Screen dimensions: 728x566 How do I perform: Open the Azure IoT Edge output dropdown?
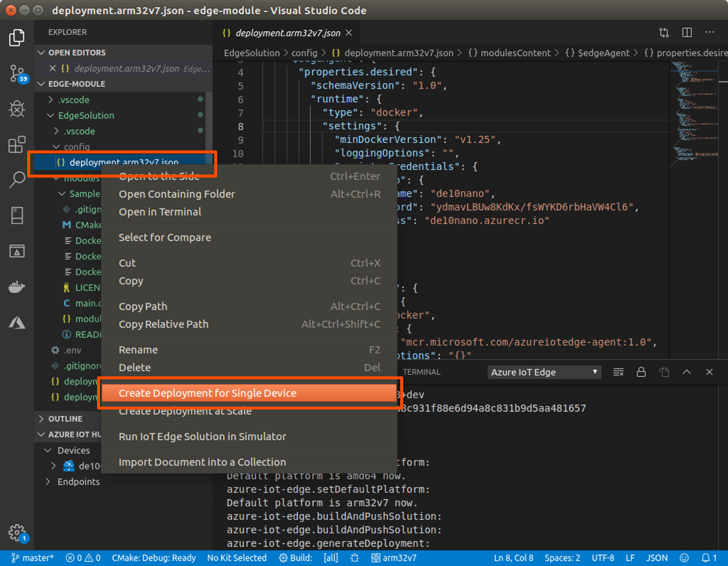click(544, 372)
